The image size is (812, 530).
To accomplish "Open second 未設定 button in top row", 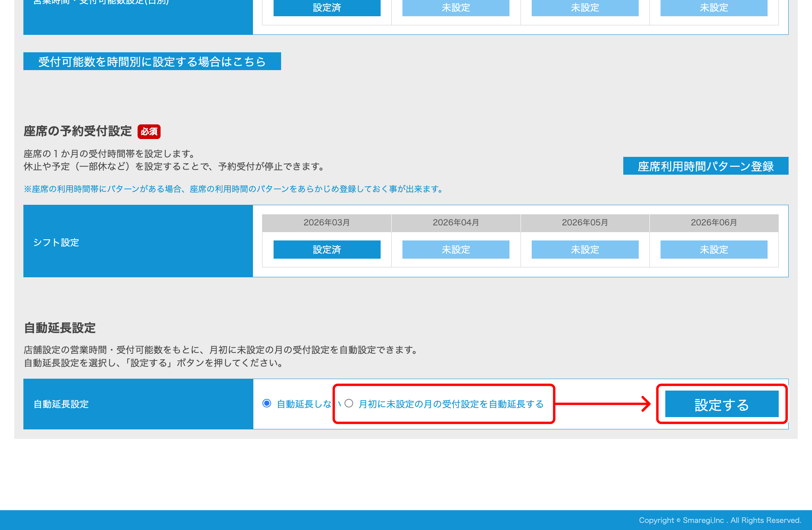I will point(456,8).
